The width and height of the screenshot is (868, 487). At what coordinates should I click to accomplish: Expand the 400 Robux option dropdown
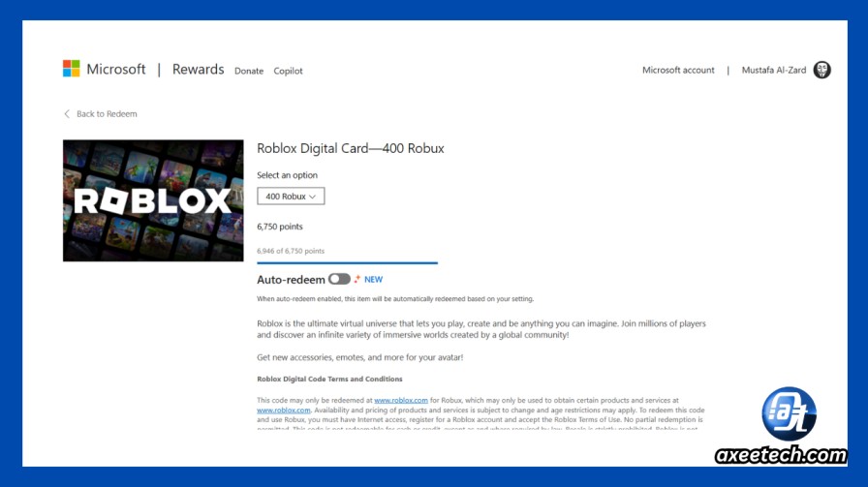(x=291, y=197)
